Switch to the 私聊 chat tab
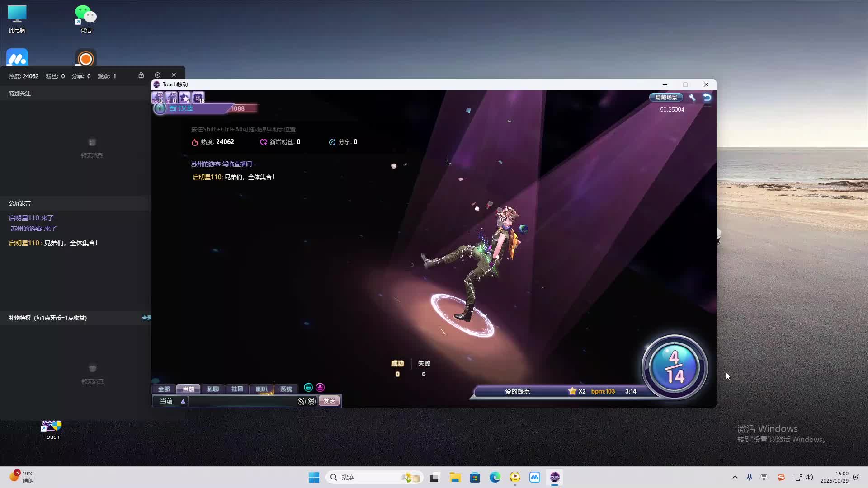The width and height of the screenshot is (868, 488). 212,389
